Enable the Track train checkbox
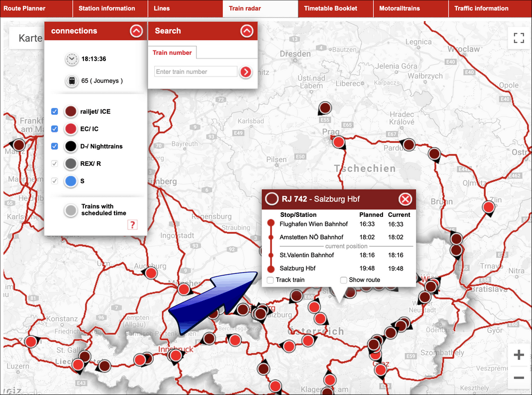 coord(270,280)
